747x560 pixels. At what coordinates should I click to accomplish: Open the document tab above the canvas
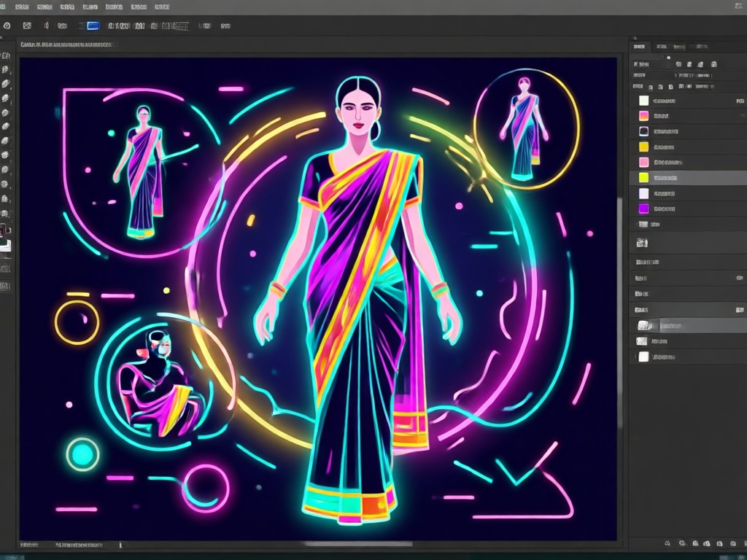[67, 44]
